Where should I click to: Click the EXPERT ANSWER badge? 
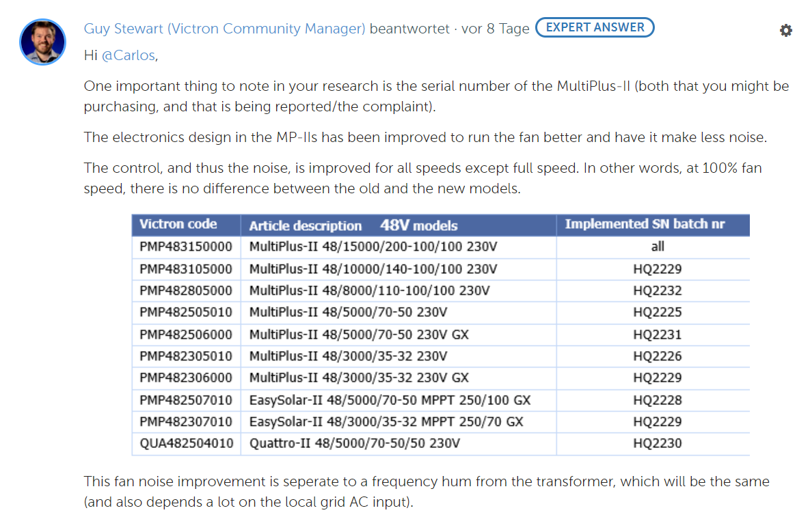595,27
